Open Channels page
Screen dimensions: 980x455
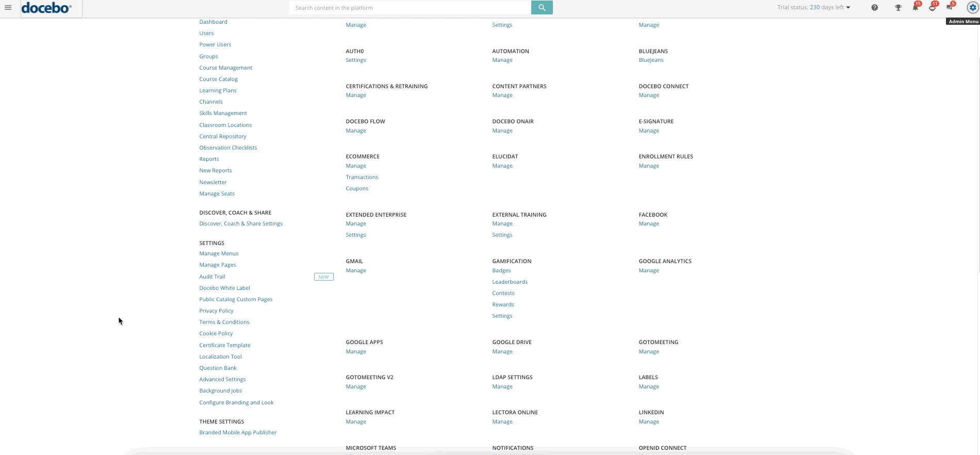tap(211, 102)
